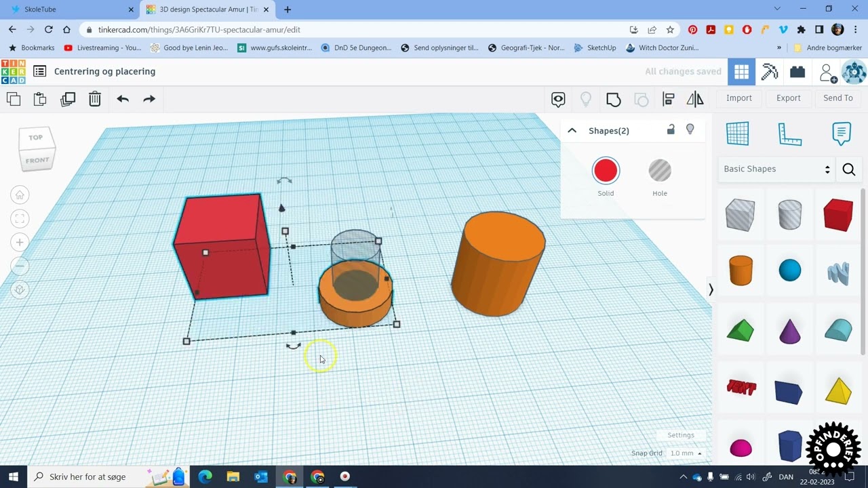Open the Basic Shapes category dropdown
This screenshot has height=488, width=868.
tap(776, 169)
